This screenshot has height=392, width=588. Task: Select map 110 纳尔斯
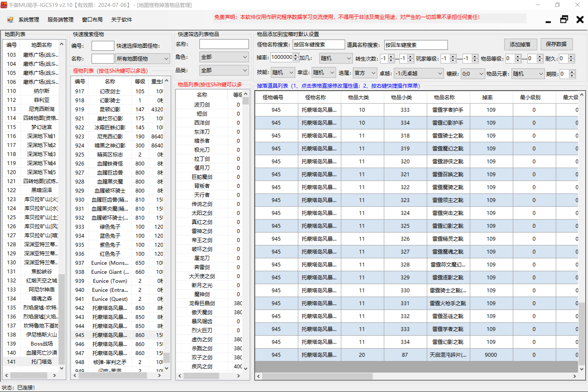coord(31,91)
